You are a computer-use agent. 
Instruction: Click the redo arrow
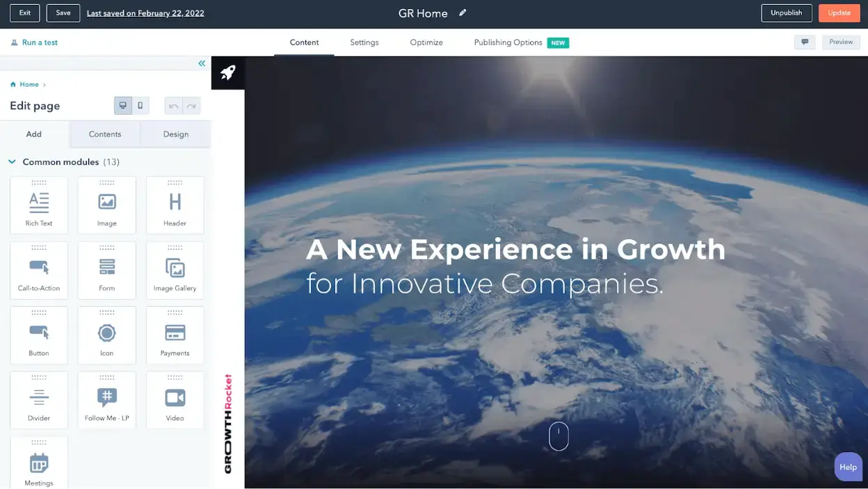point(191,106)
